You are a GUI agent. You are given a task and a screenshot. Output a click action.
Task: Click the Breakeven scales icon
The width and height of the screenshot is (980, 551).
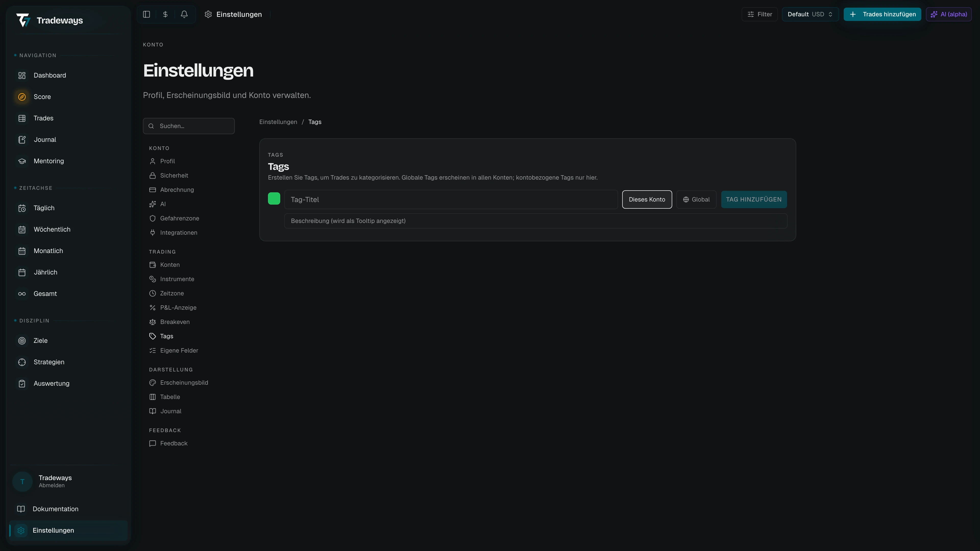point(153,322)
